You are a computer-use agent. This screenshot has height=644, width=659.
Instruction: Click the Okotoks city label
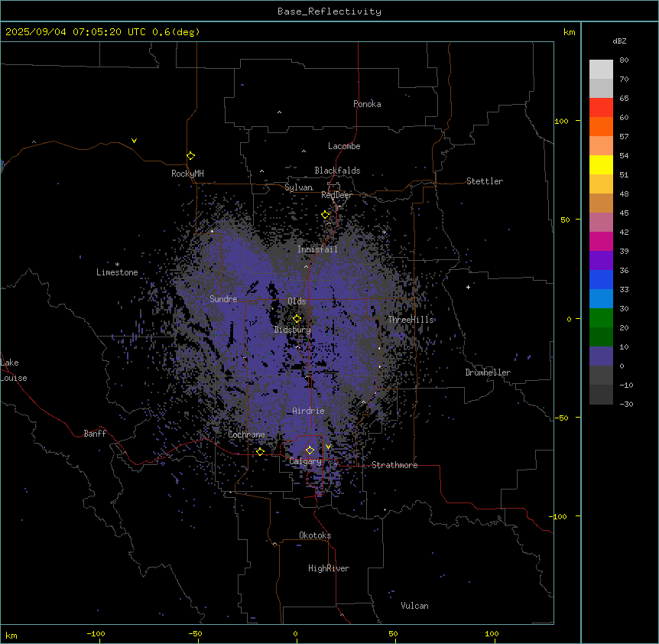(x=315, y=535)
